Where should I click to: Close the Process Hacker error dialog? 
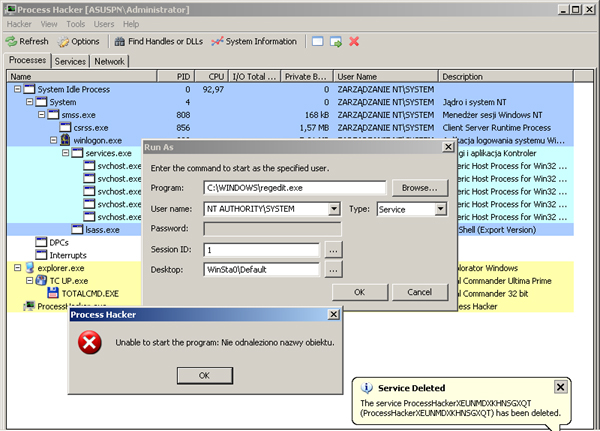(x=333, y=314)
